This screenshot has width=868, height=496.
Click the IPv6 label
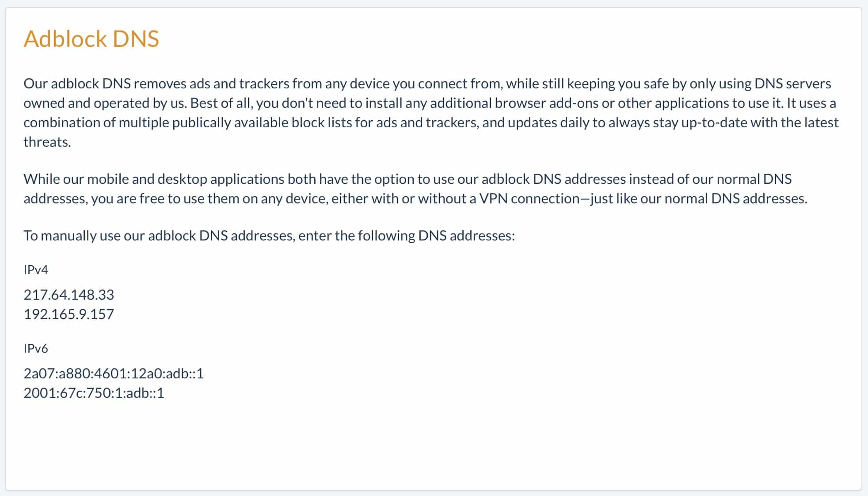click(x=36, y=348)
